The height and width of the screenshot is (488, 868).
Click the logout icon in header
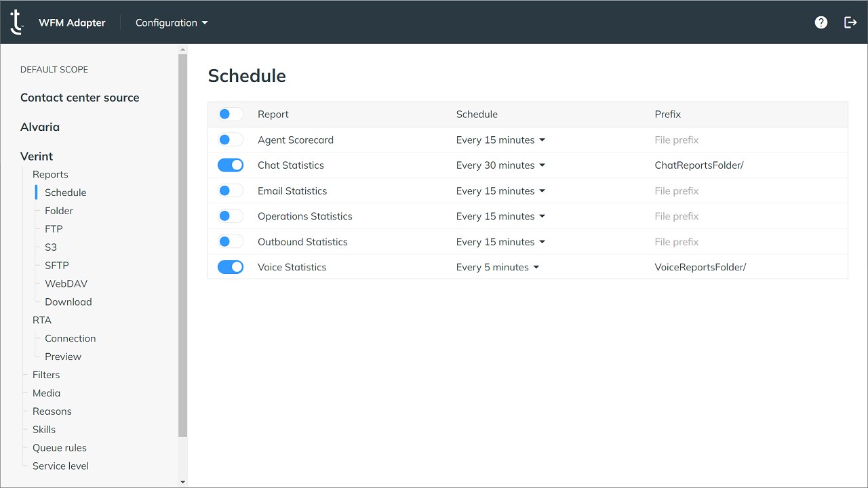pyautogui.click(x=850, y=22)
